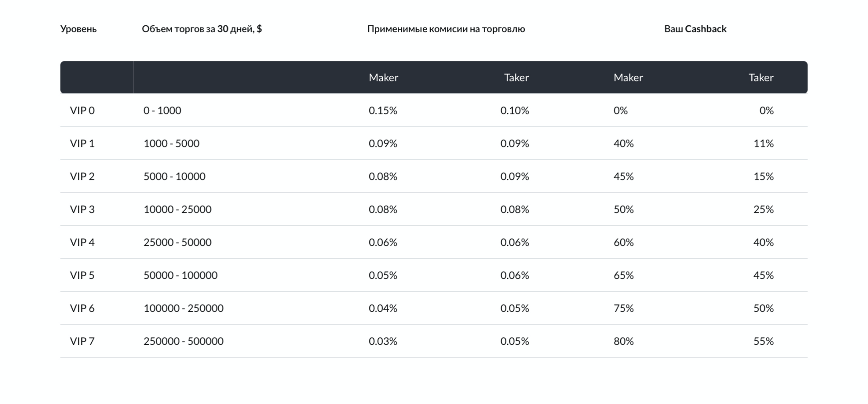Click the 11% Taker cashback for VIP 1
This screenshot has height=404, width=868.
[763, 144]
